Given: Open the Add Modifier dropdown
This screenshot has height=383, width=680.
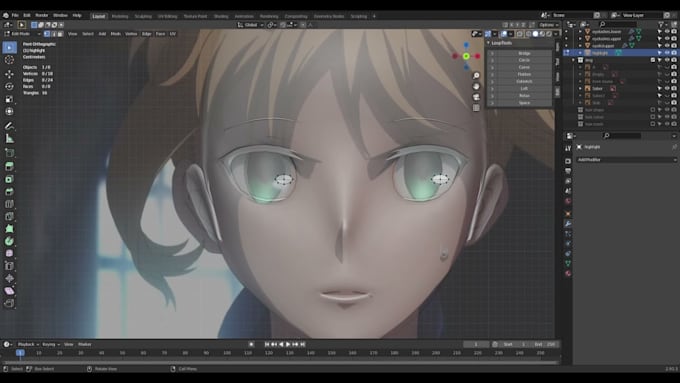Looking at the screenshot, I should pyautogui.click(x=626, y=160).
